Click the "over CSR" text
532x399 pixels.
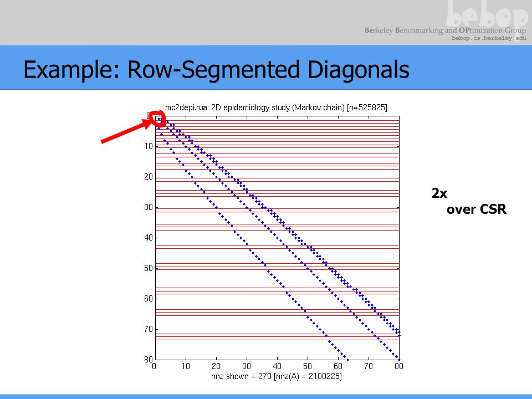point(477,209)
